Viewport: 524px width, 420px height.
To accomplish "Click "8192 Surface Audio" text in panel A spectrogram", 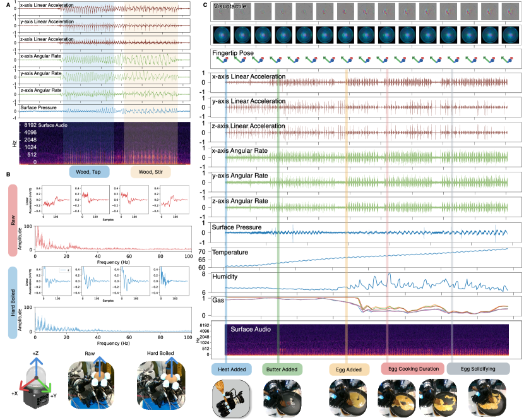I will pyautogui.click(x=46, y=125).
